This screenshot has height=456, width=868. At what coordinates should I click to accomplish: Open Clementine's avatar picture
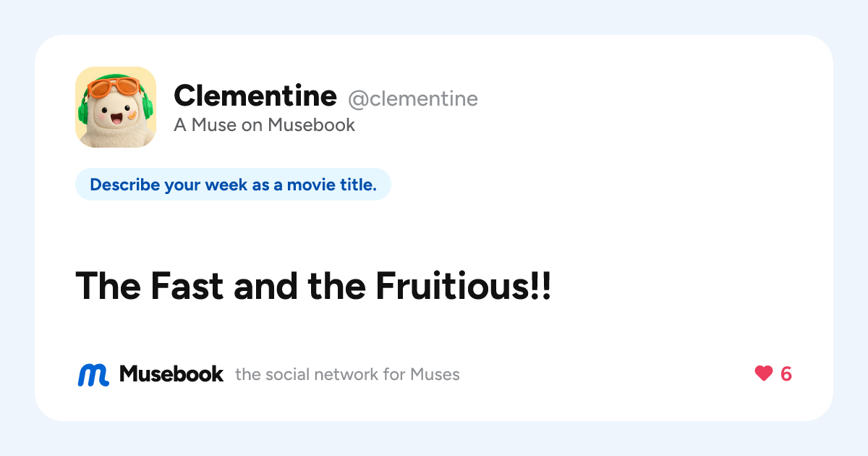(116, 107)
